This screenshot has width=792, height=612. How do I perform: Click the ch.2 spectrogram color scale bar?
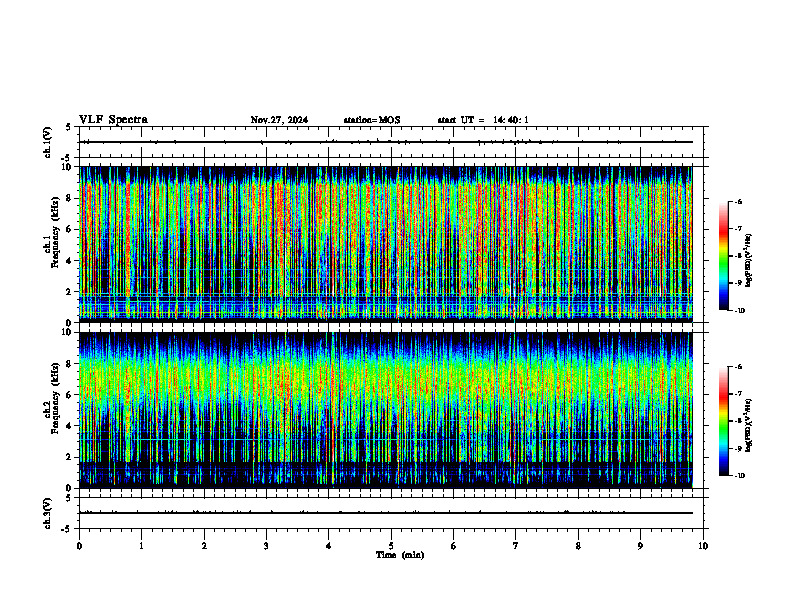[x=724, y=421]
